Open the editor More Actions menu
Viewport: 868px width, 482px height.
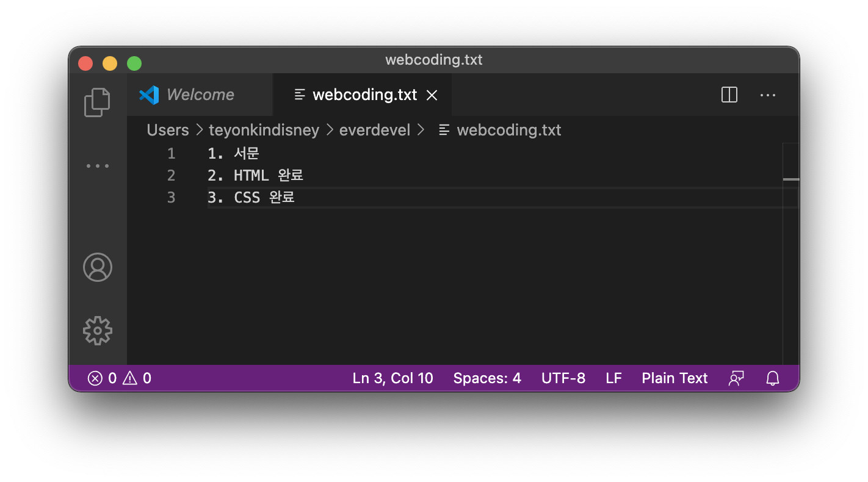click(x=768, y=95)
